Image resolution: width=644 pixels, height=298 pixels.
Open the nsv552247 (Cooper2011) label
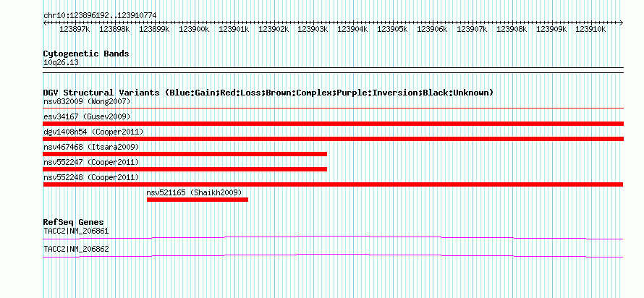(x=91, y=162)
